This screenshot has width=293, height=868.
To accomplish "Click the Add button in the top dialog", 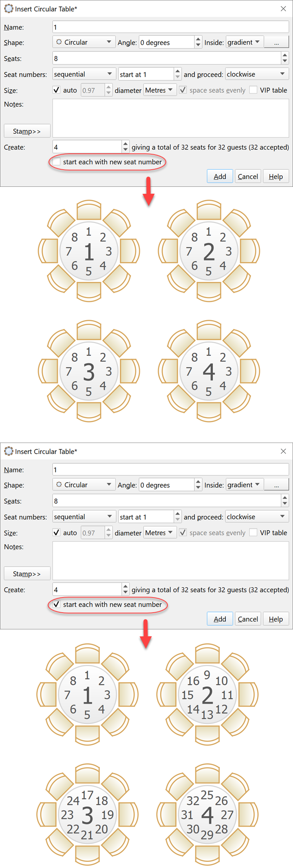I will click(220, 177).
